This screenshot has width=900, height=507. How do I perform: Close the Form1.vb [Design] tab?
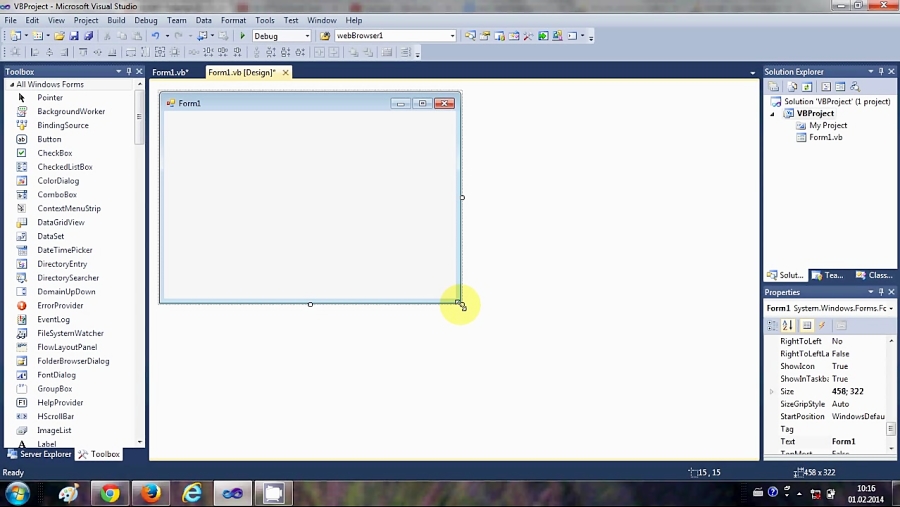(x=285, y=72)
